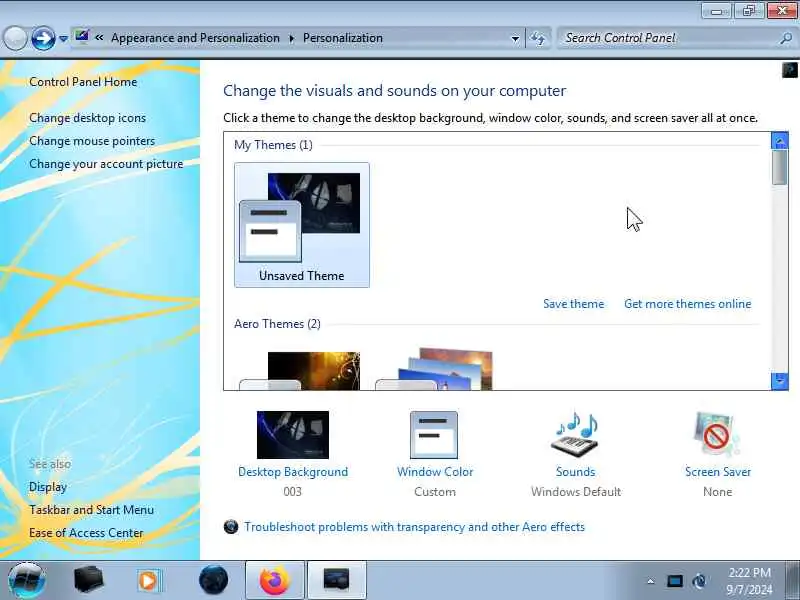Image resolution: width=800 pixels, height=600 pixels.
Task: Open the Windows Start orb
Action: pos(27,580)
